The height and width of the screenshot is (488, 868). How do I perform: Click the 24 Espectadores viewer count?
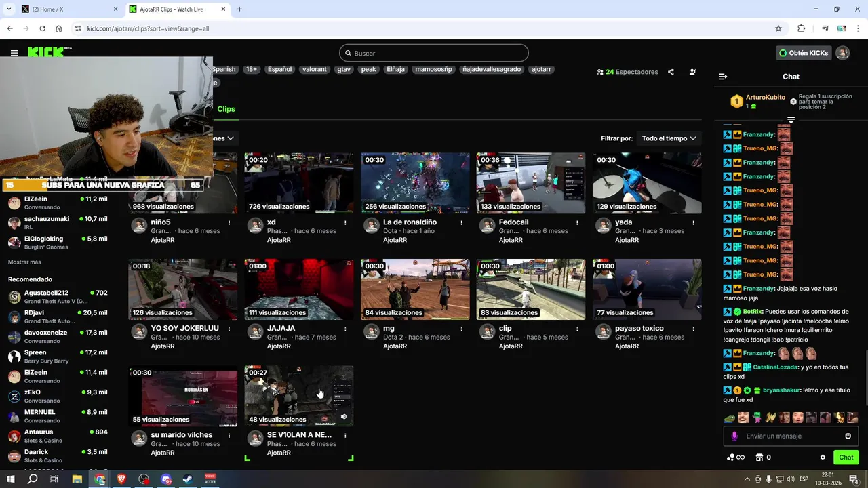tap(627, 72)
